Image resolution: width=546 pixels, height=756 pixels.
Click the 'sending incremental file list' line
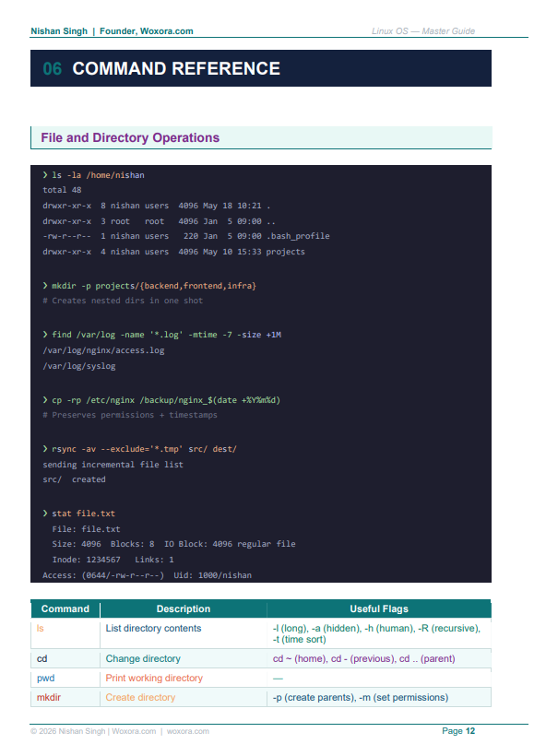[113, 465]
